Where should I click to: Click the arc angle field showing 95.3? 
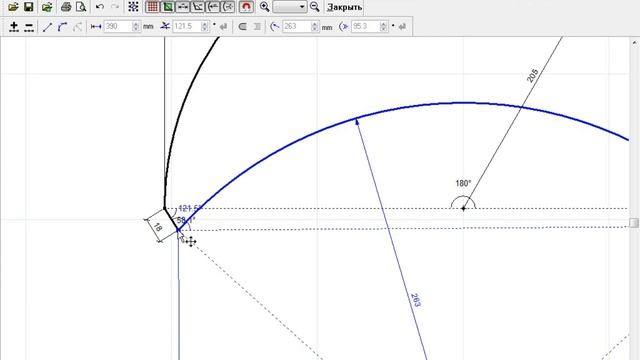click(365, 27)
